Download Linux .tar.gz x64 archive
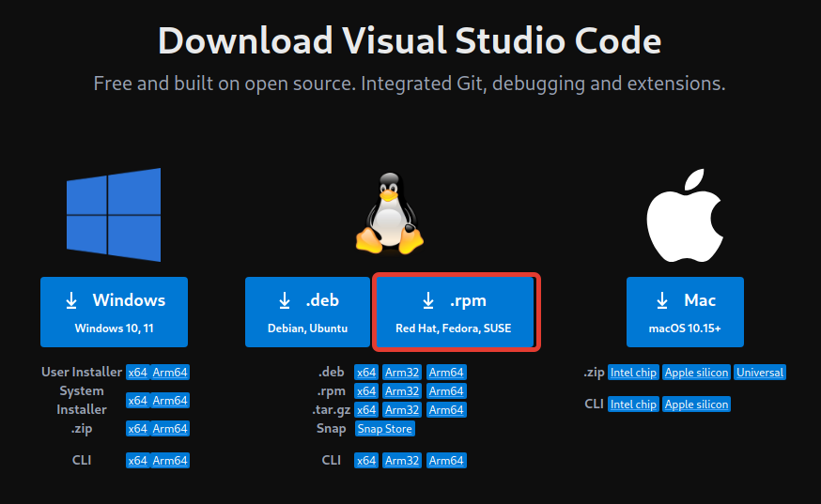 point(366,410)
